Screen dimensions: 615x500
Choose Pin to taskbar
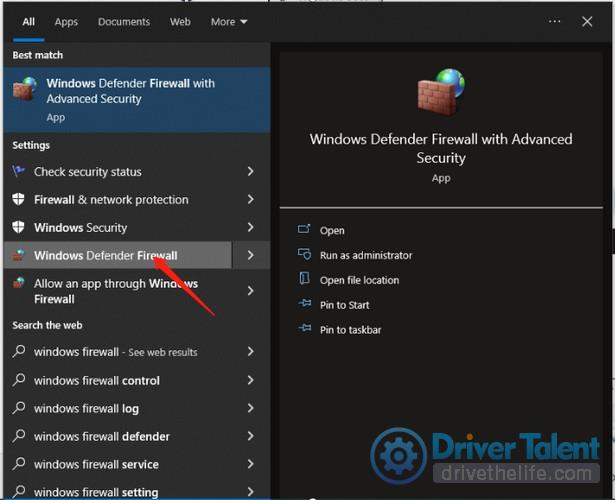click(350, 330)
